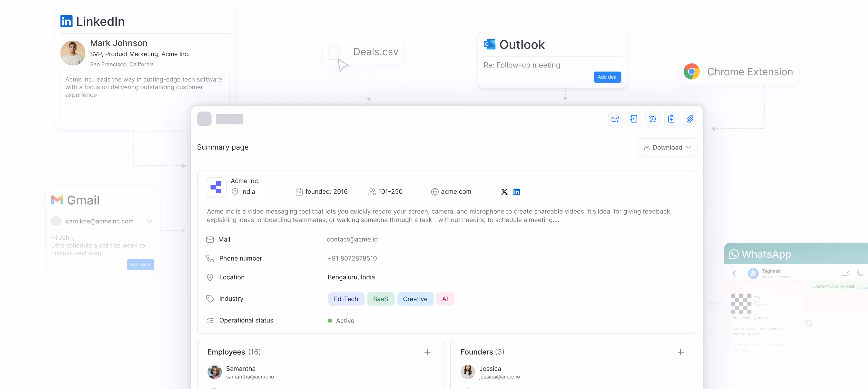868x389 pixels.
Task: Click the checklist icon beside Operational status
Action: pyautogui.click(x=210, y=320)
